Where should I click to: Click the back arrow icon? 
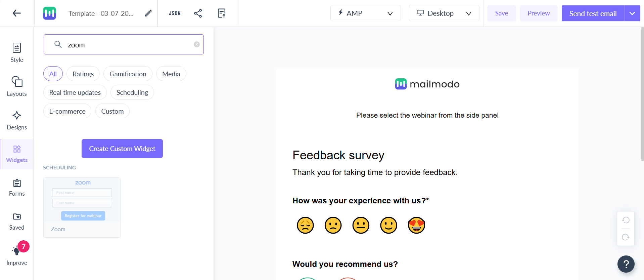[17, 13]
